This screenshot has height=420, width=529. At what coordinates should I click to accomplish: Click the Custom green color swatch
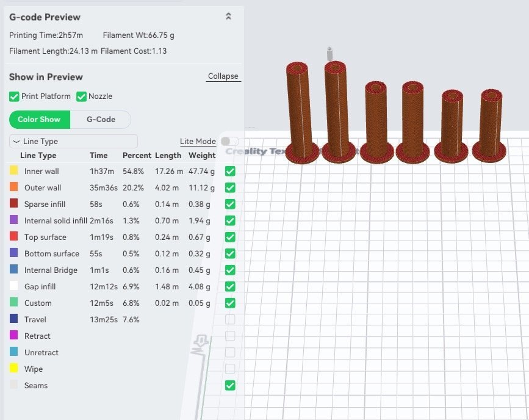[x=14, y=303]
